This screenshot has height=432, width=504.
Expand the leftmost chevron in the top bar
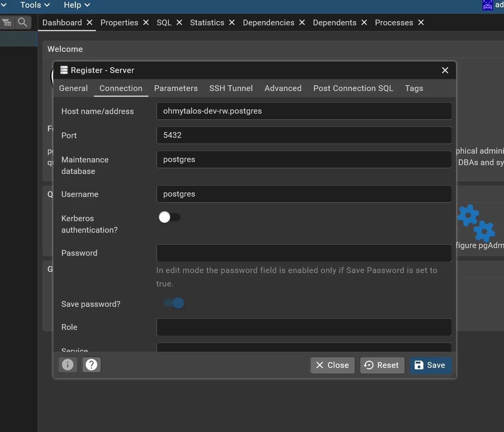pos(4,5)
